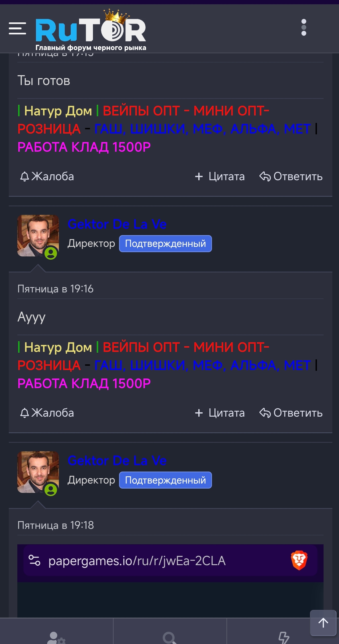
Task: Open the three-dot options menu
Action: [x=304, y=27]
